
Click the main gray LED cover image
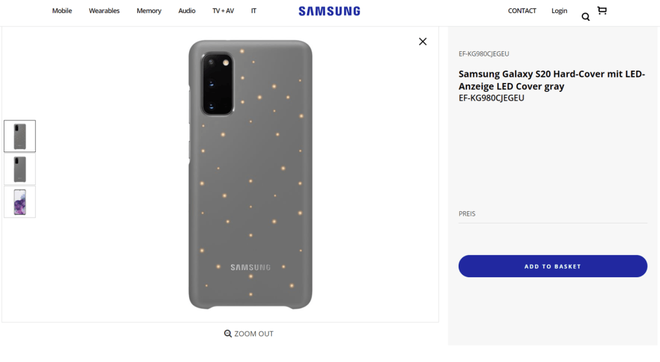pos(250,174)
